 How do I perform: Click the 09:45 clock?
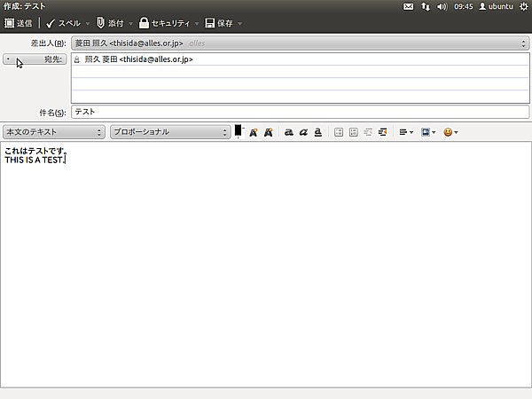(x=464, y=6)
